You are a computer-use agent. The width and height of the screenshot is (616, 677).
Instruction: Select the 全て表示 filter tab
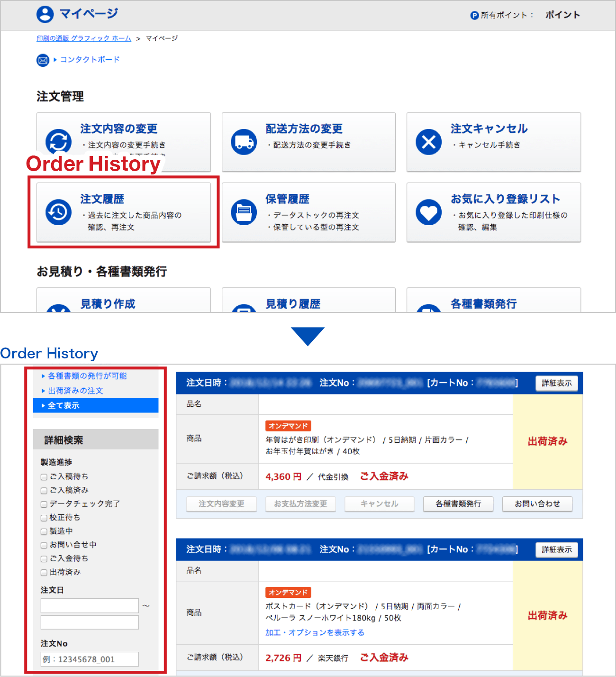coord(96,405)
